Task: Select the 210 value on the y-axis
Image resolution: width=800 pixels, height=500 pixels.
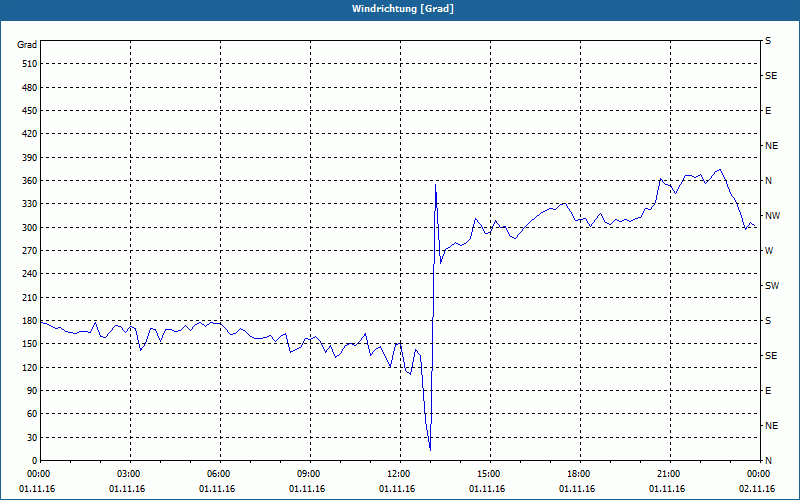Action: (30, 297)
